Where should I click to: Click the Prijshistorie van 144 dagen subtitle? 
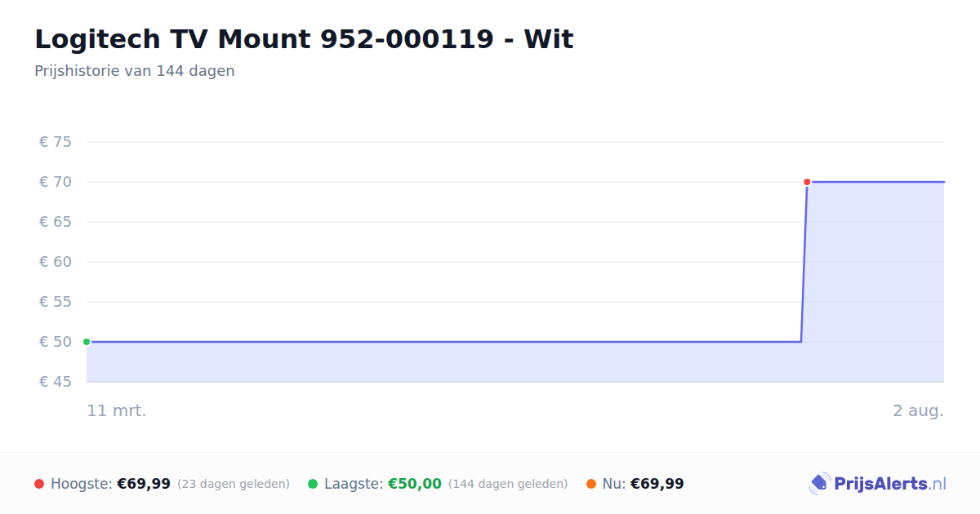(135, 71)
